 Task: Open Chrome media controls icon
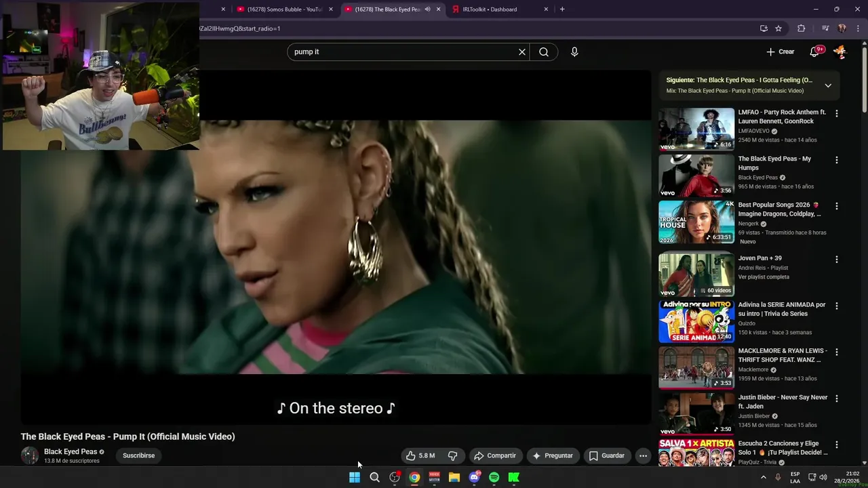pos(825,28)
